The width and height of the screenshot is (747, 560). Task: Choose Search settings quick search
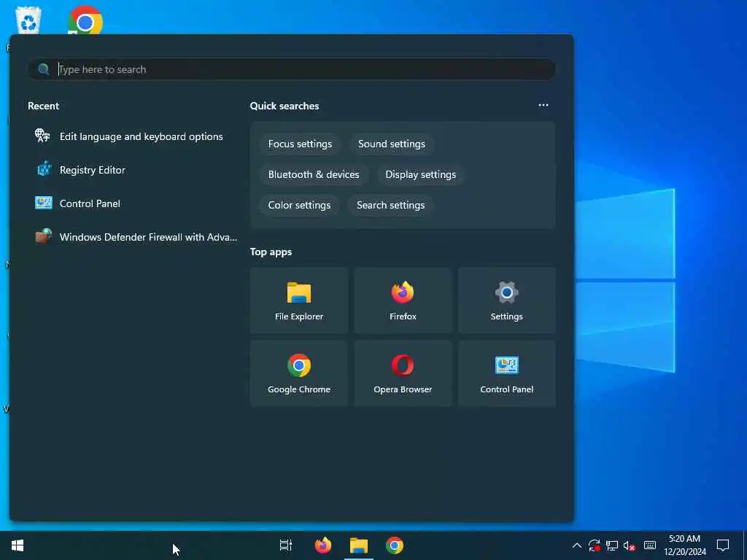tap(391, 205)
